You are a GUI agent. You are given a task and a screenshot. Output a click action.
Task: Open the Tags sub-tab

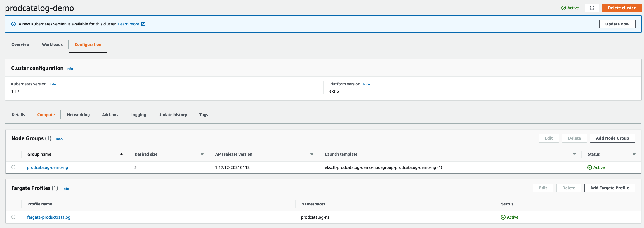pos(204,115)
